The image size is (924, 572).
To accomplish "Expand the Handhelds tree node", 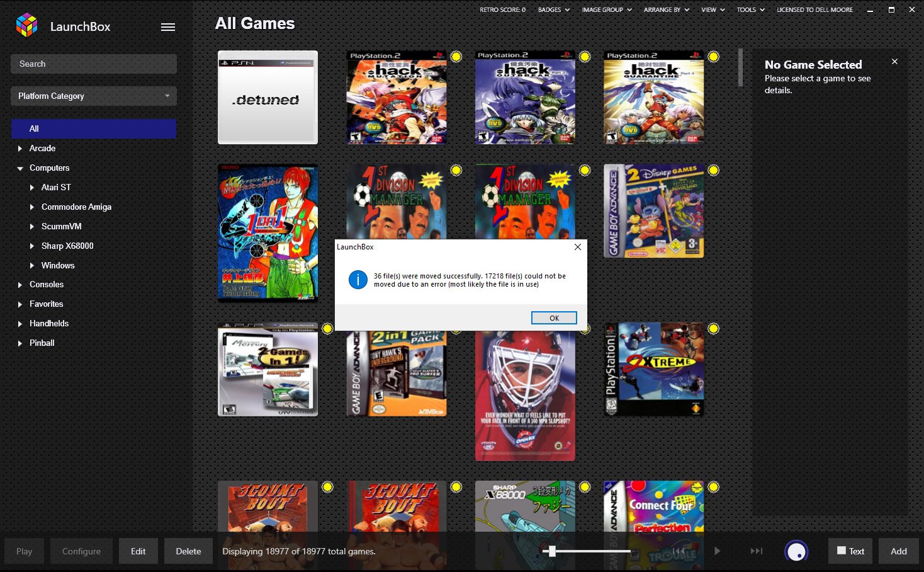I will (x=20, y=324).
